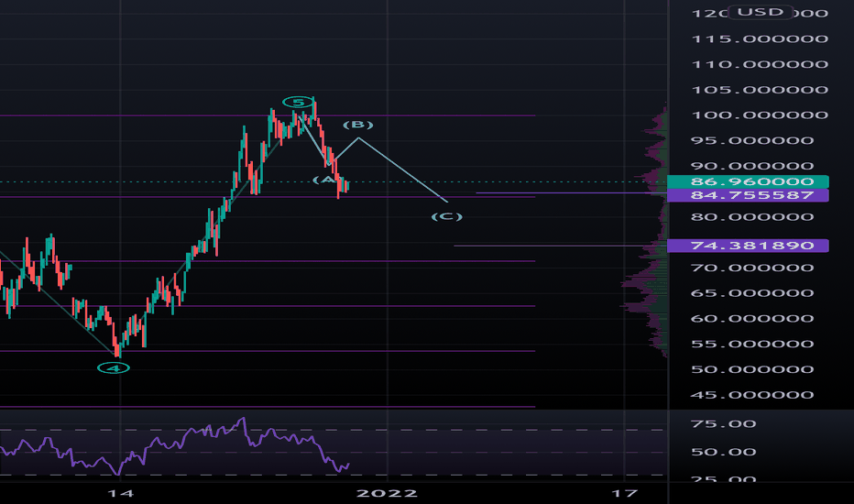Click the 60.000000 price scale label
This screenshot has height=504, width=854.
coord(752,318)
